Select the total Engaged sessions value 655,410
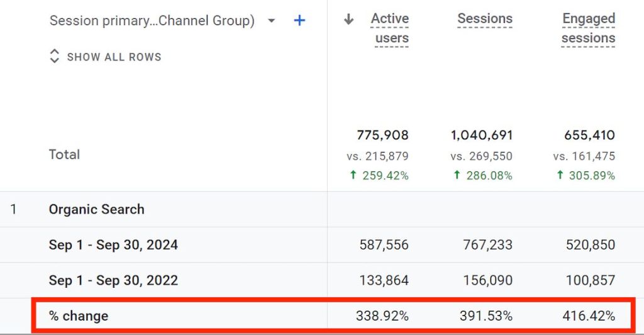Viewport: 644px width, 335px height. pyautogui.click(x=589, y=135)
